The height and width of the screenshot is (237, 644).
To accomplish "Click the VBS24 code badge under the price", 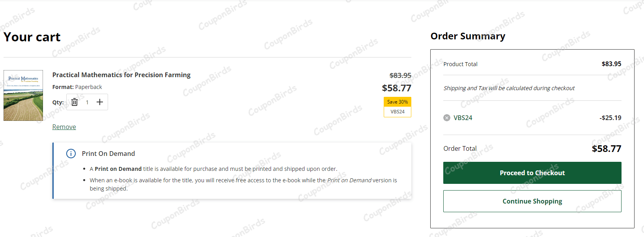I will [398, 112].
